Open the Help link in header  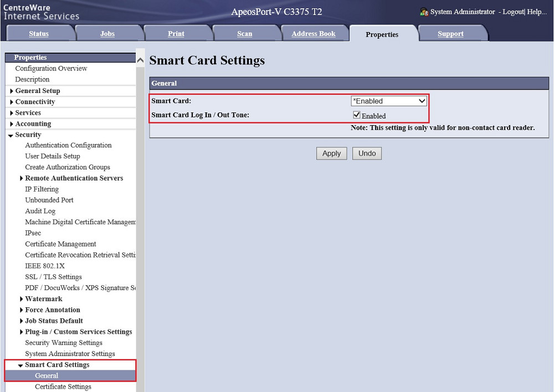(x=536, y=12)
